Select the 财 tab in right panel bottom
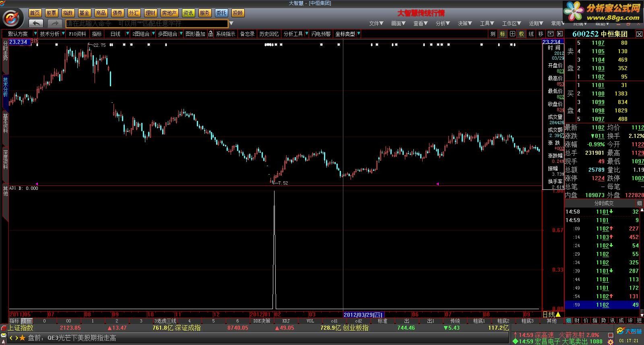 [x=577, y=320]
